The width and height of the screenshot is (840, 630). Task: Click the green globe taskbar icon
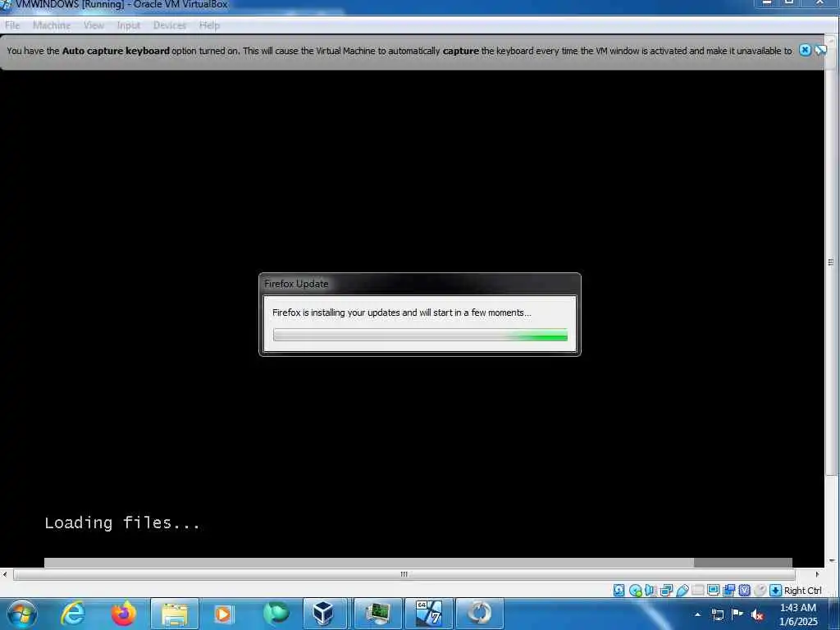point(276,614)
